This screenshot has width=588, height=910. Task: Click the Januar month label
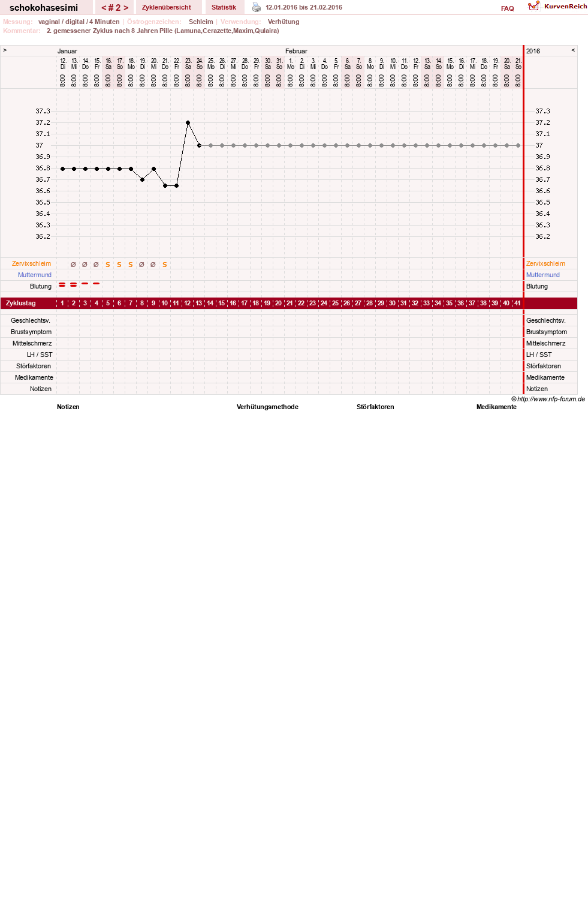coord(67,51)
